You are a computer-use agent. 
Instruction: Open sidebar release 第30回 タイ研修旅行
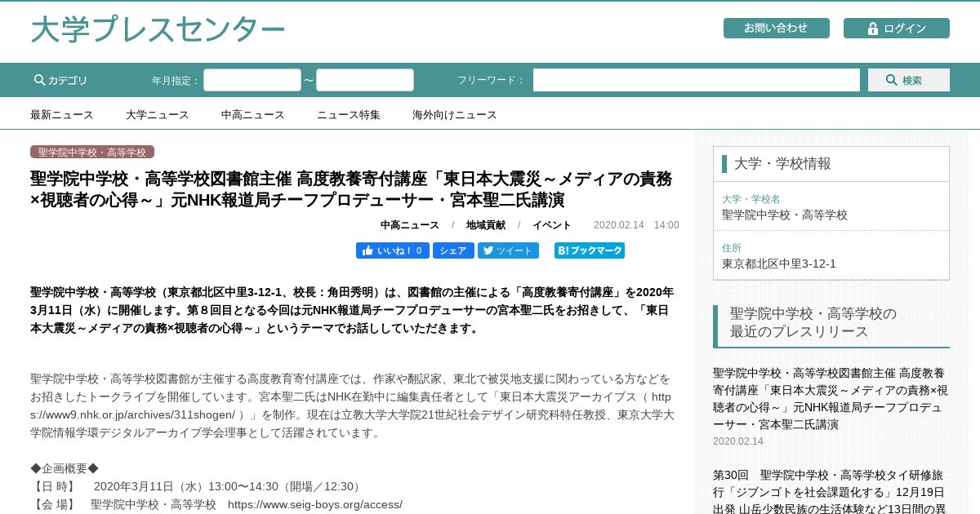click(x=831, y=491)
